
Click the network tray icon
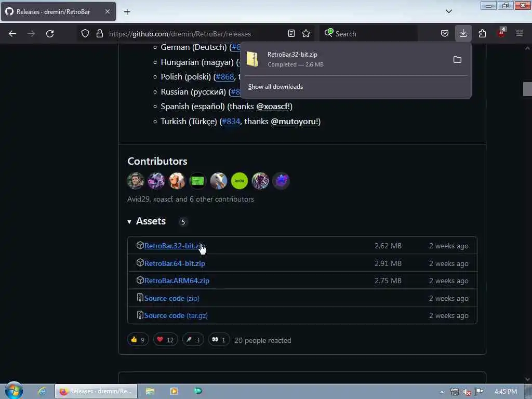(x=455, y=392)
